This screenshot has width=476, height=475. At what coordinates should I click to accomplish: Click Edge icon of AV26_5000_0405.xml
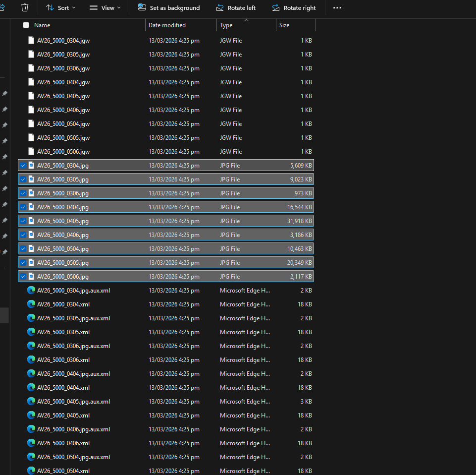click(31, 415)
